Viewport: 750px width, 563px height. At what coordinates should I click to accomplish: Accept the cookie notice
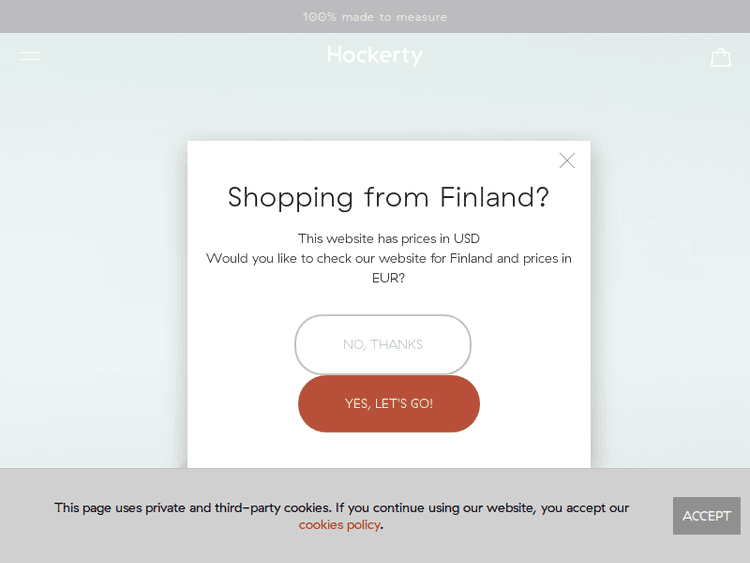(706, 516)
